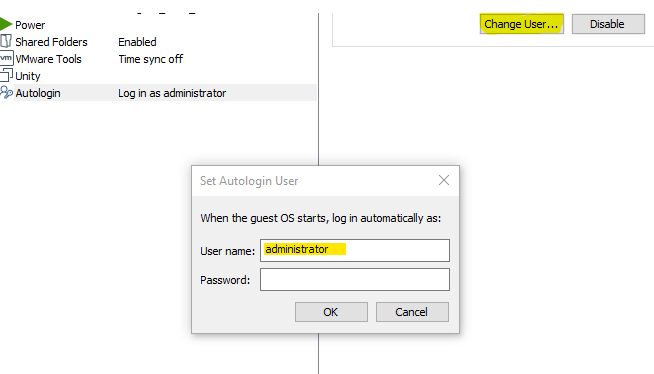This screenshot has height=374, width=654.
Task: Disable autologin with the Disable button
Action: tap(608, 24)
